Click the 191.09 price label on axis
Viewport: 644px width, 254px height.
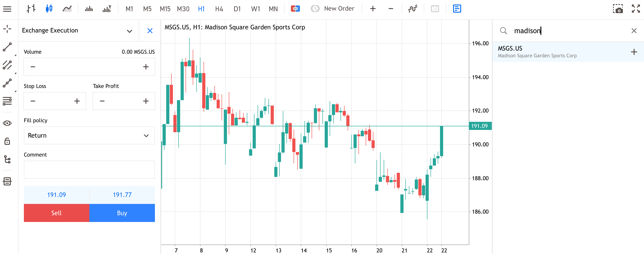480,126
